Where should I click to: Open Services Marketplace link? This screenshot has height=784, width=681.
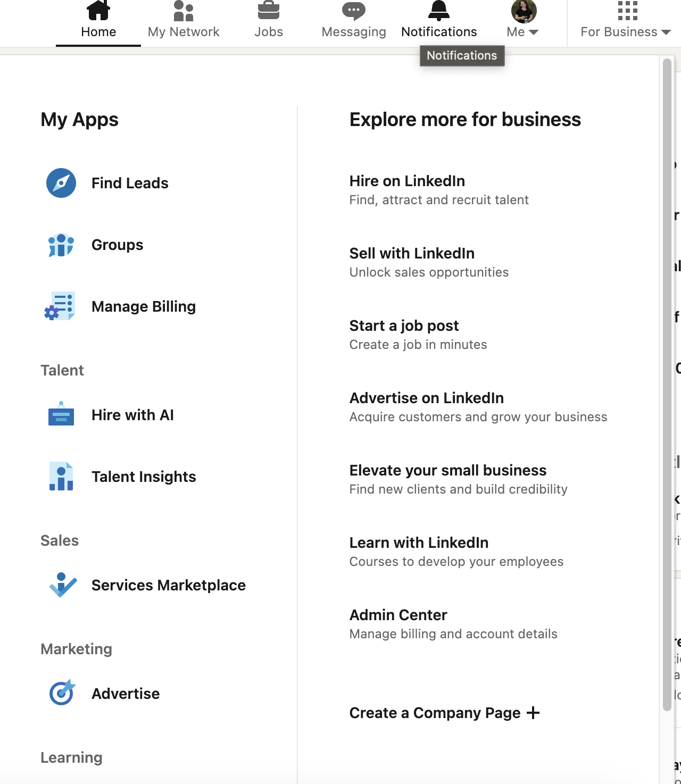point(169,585)
